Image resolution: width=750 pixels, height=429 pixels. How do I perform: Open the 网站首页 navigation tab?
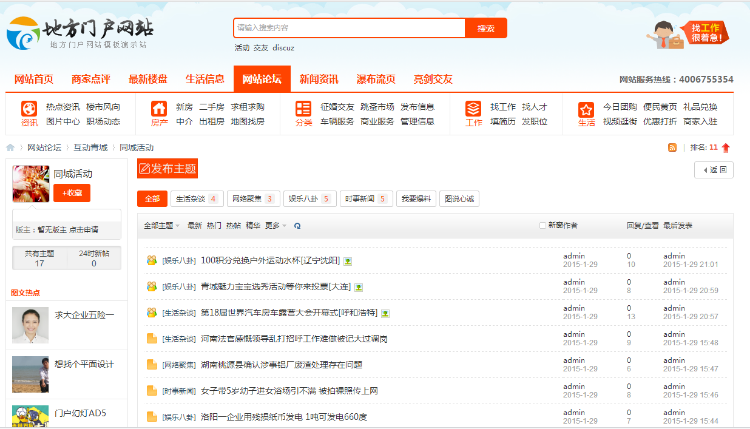tap(33, 79)
